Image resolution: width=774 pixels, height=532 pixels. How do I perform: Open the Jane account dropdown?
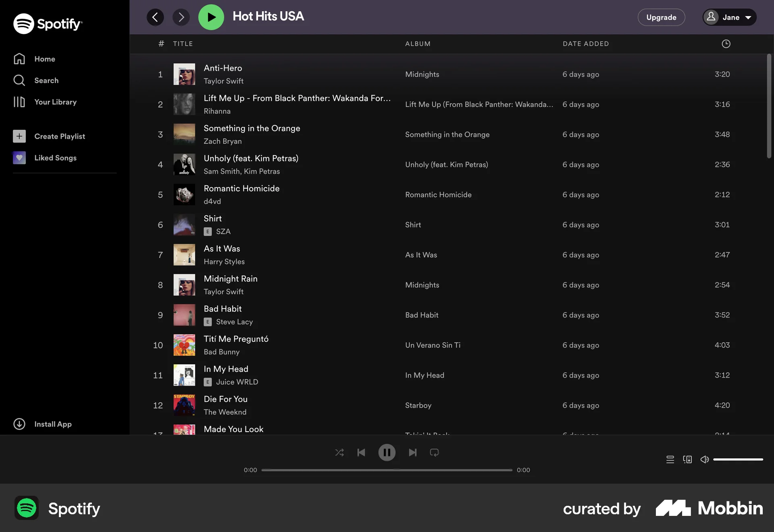point(730,17)
